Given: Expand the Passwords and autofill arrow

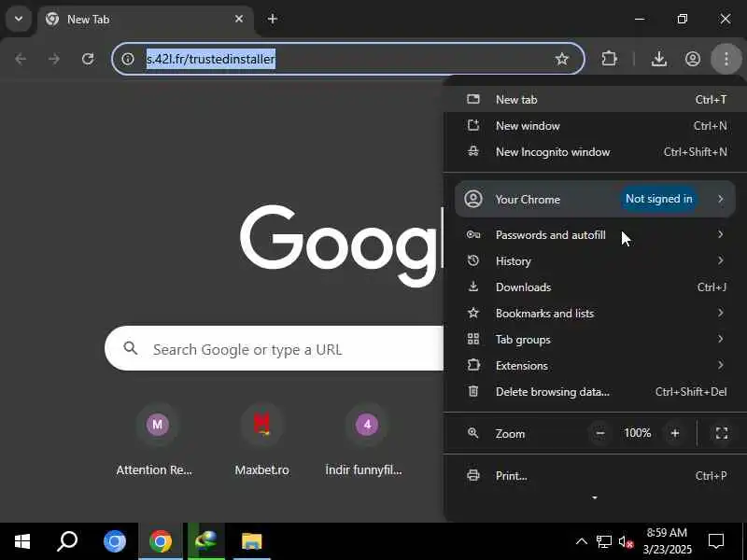Looking at the screenshot, I should [720, 234].
